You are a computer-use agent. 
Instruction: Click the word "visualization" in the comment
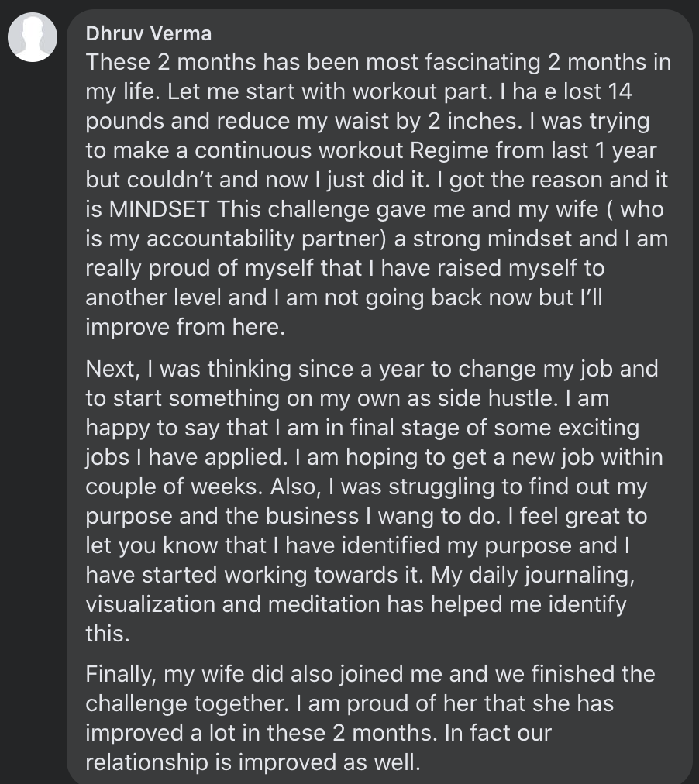point(150,604)
